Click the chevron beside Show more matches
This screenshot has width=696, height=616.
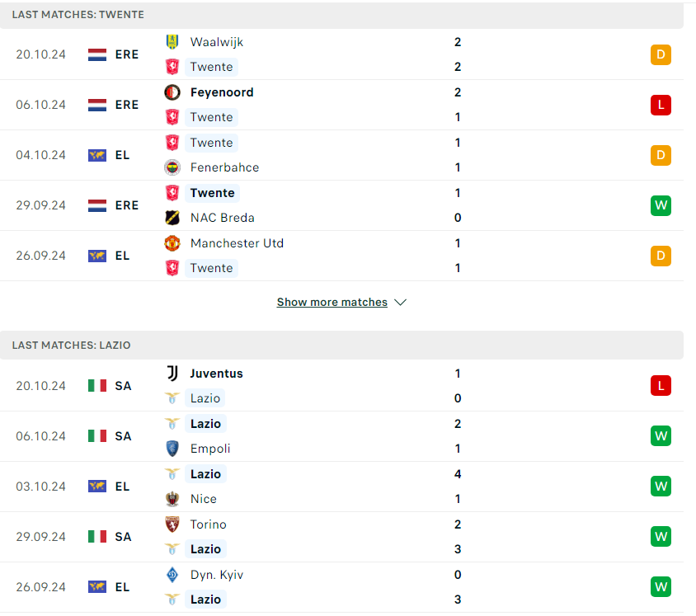[401, 303]
